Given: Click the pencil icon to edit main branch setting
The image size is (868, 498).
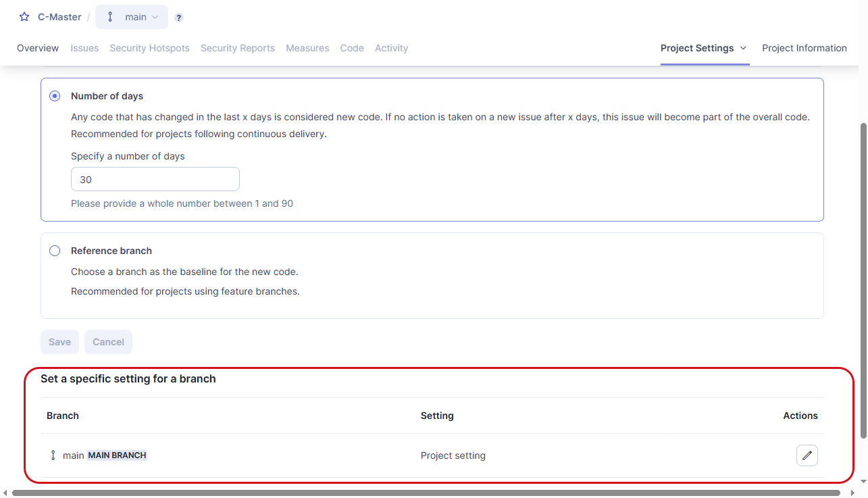Looking at the screenshot, I should [x=807, y=455].
